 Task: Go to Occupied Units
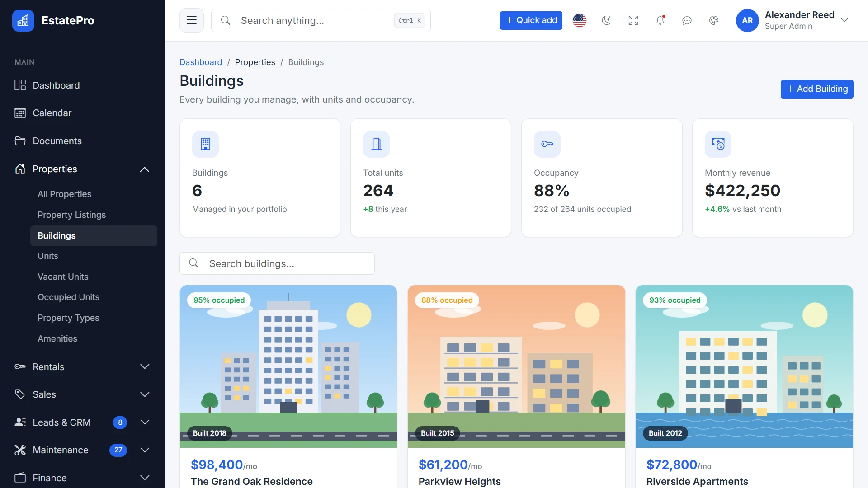click(x=94, y=297)
